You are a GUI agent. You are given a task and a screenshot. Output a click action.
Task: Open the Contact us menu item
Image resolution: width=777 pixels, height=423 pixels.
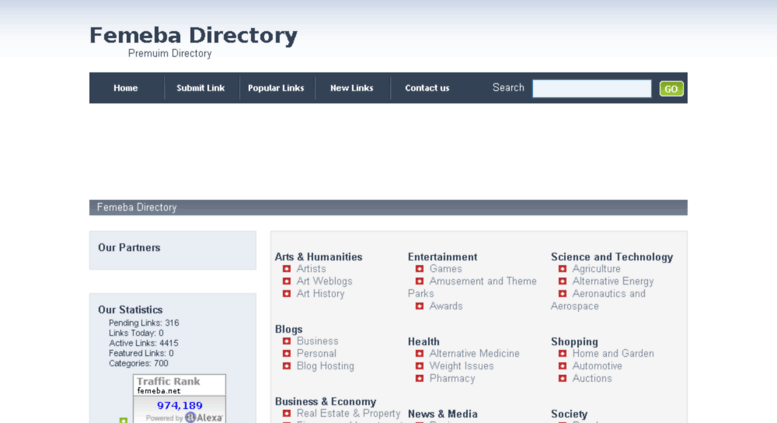coord(427,88)
